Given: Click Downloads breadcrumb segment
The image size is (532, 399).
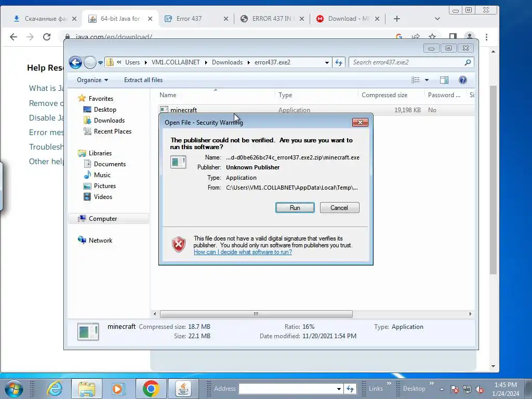Looking at the screenshot, I should tap(228, 62).
